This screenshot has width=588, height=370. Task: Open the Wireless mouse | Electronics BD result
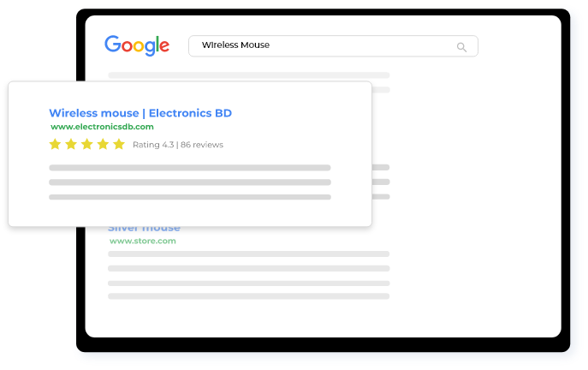140,113
